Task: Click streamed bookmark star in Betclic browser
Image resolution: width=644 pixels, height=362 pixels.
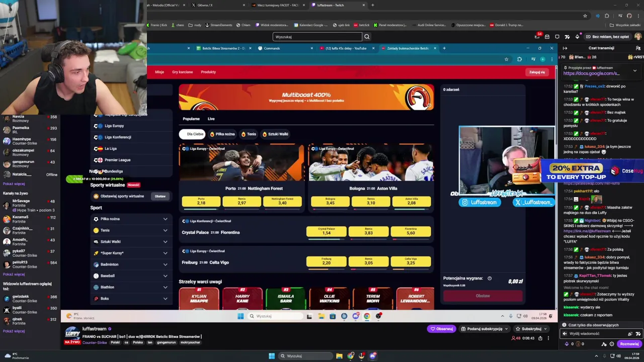Action: 506,59
